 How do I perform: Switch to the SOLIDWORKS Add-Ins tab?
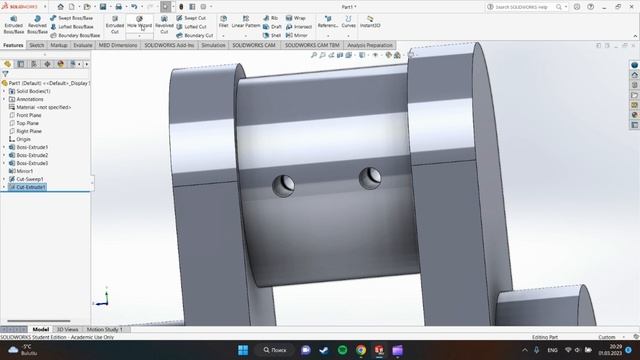click(x=169, y=45)
